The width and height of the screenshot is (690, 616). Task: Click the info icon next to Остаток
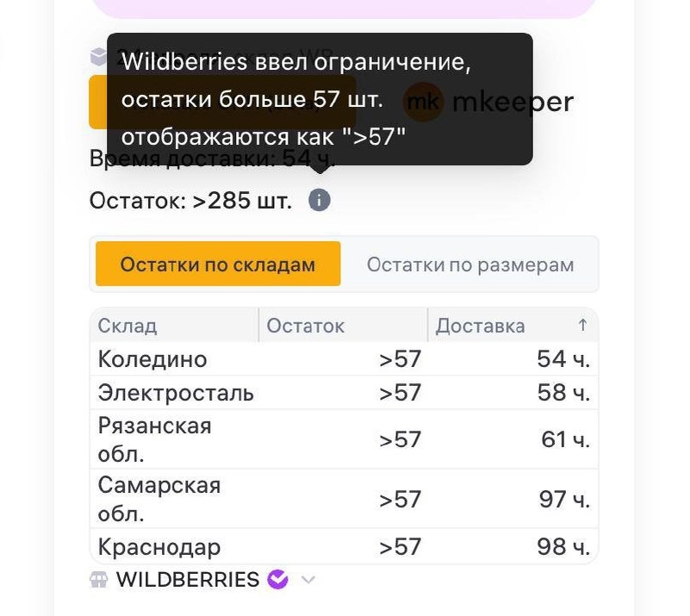point(320,200)
